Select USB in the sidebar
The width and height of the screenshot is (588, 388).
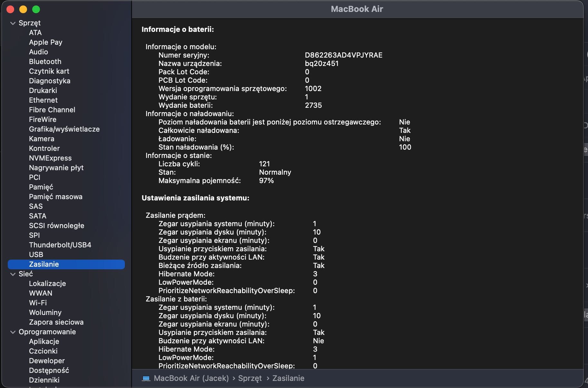[x=36, y=254]
